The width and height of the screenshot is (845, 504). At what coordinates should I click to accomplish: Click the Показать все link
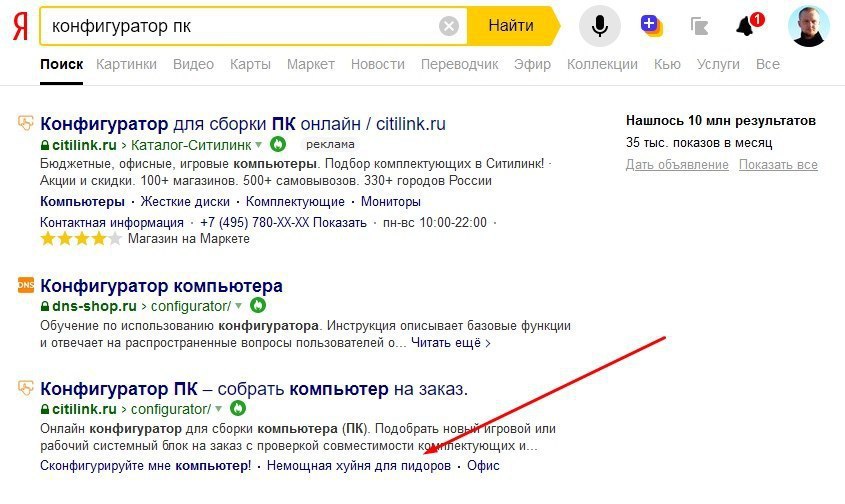point(778,165)
